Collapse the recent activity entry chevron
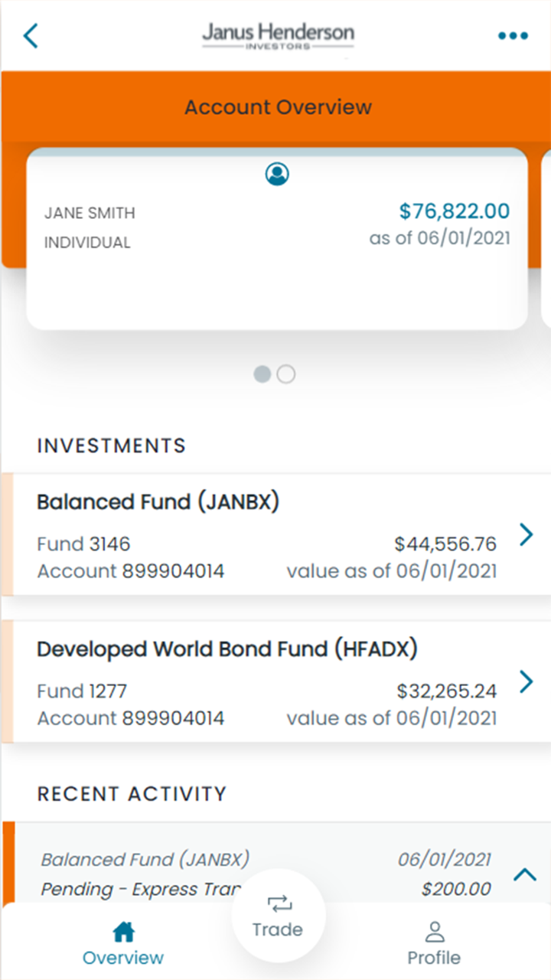This screenshot has height=980, width=551. (x=525, y=874)
